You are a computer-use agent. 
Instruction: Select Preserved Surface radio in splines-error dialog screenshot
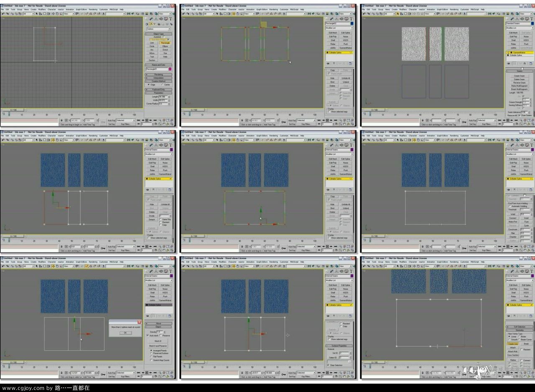(151, 353)
